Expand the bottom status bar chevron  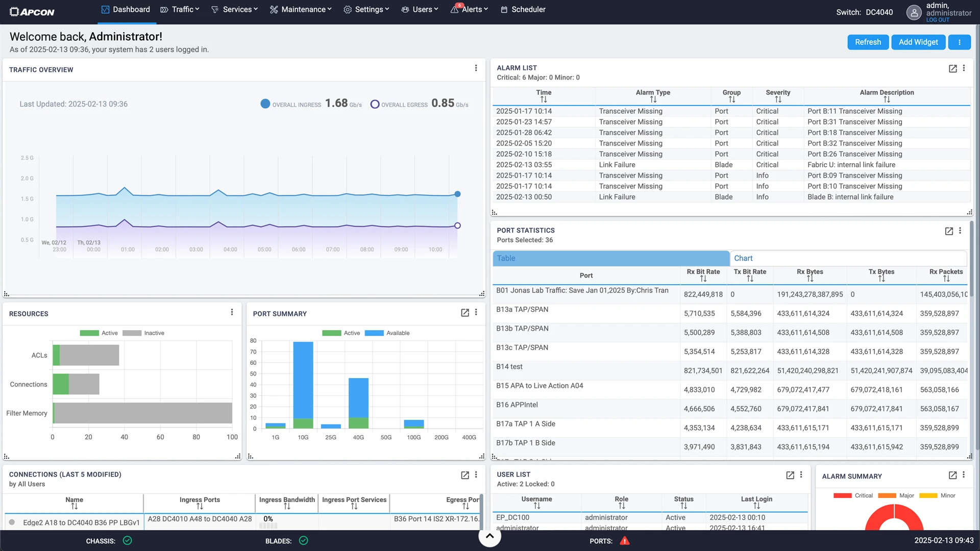coord(489,536)
